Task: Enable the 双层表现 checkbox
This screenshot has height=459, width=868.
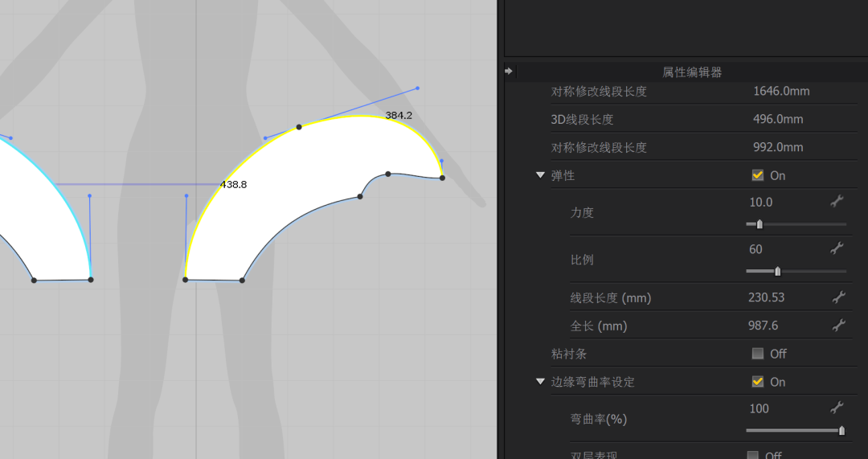Action: point(753,456)
